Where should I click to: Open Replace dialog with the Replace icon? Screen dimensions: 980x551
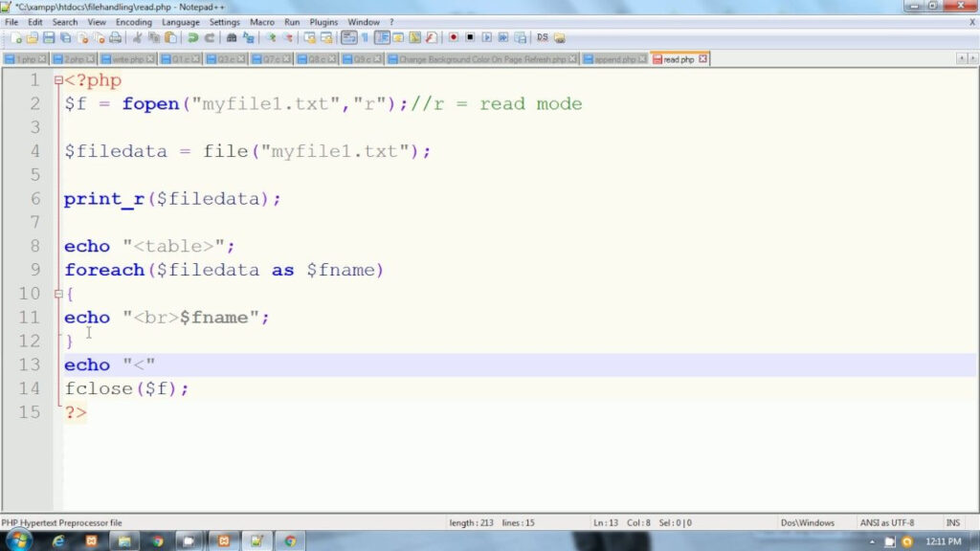tap(249, 38)
